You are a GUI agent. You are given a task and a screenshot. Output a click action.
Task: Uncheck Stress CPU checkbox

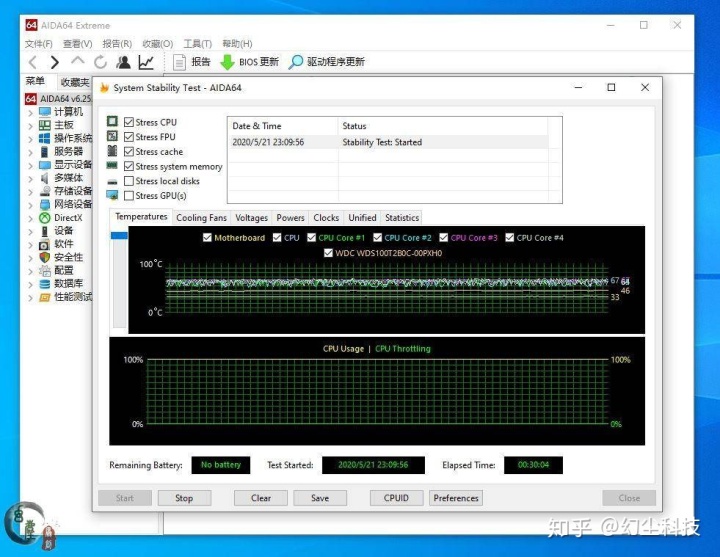click(x=129, y=122)
